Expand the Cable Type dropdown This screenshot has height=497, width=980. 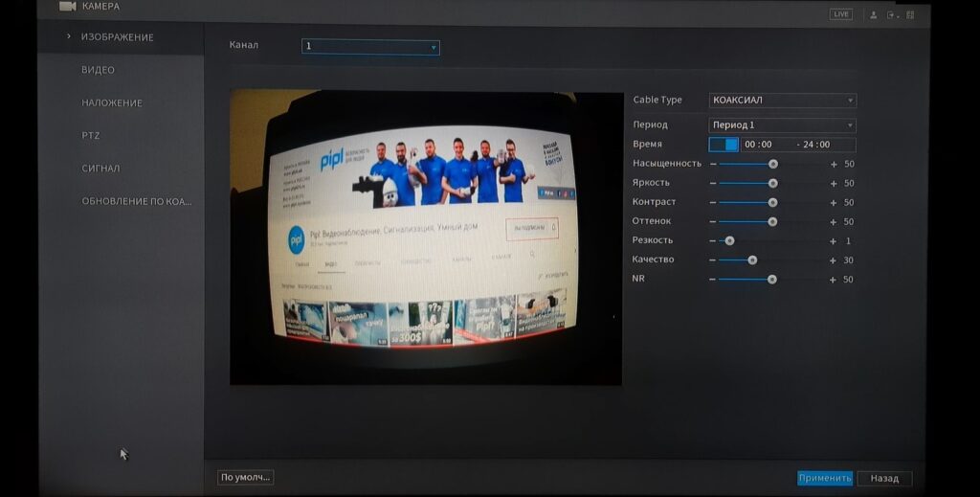point(783,100)
